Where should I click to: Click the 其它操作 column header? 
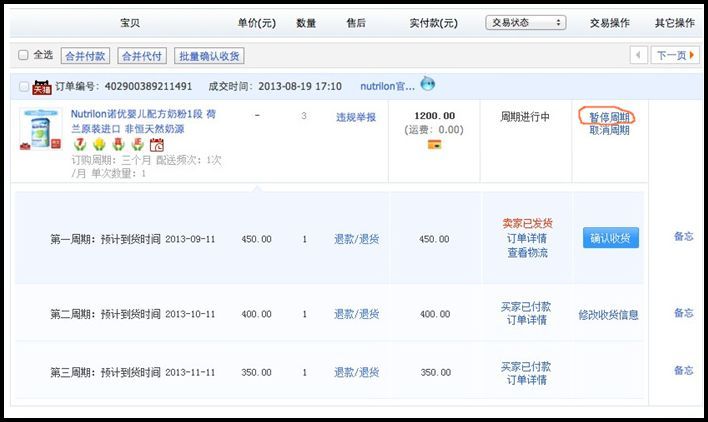click(675, 23)
